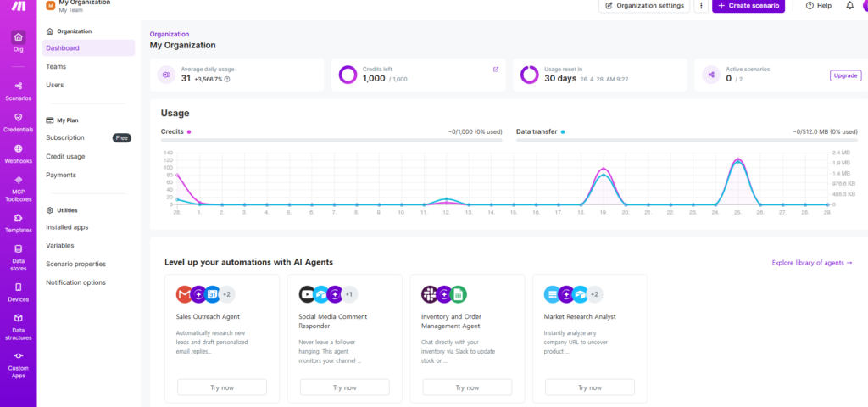Viewport: 868px width, 407px height.
Task: Click the day 25 peak on usage chart
Action: [738, 161]
